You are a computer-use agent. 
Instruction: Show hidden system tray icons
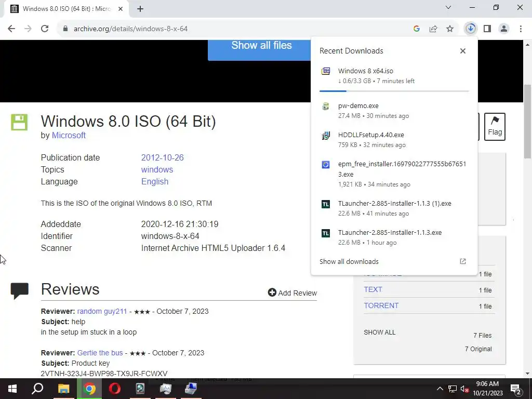pyautogui.click(x=440, y=389)
